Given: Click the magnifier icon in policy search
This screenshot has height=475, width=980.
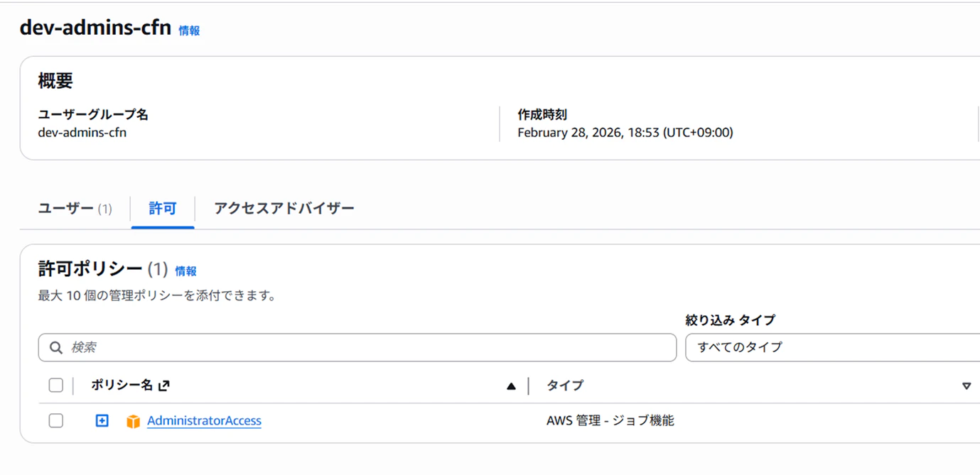Looking at the screenshot, I should 56,348.
